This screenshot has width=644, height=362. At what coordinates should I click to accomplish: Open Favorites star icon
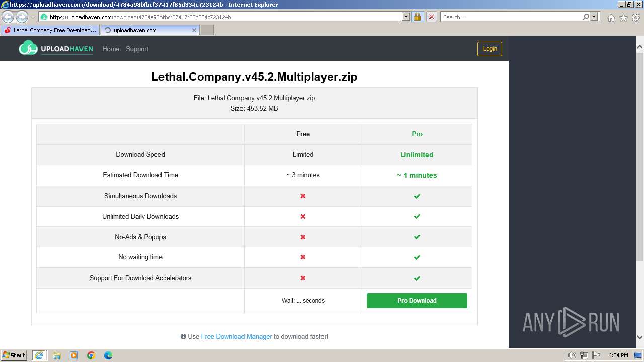tap(623, 18)
